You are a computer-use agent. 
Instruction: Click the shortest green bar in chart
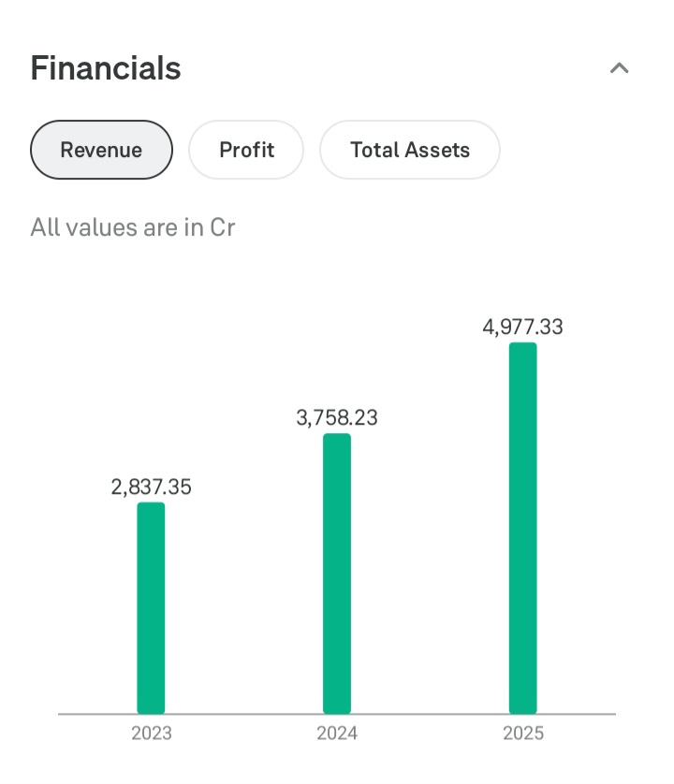tap(151, 608)
